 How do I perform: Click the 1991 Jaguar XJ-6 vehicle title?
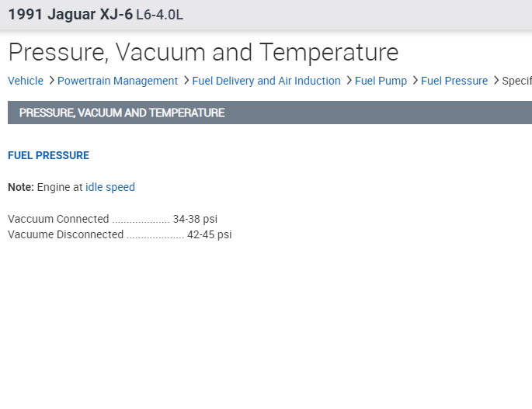tap(70, 14)
